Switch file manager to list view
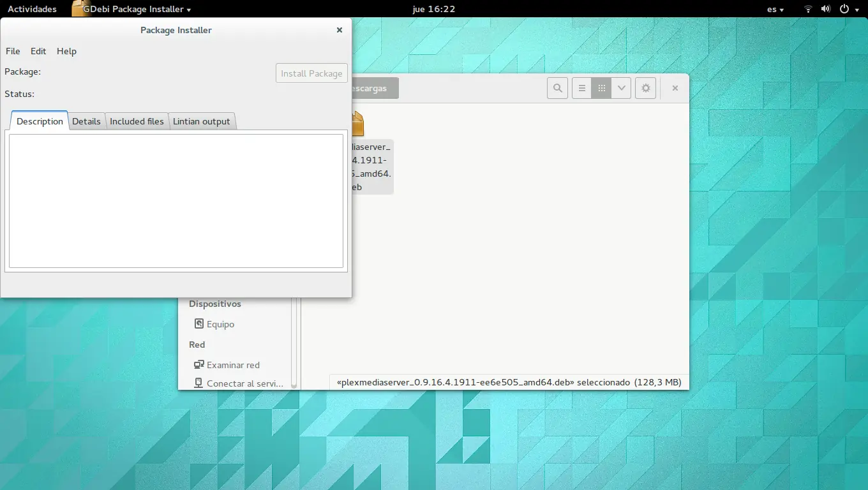This screenshot has height=490, width=868. coord(581,88)
